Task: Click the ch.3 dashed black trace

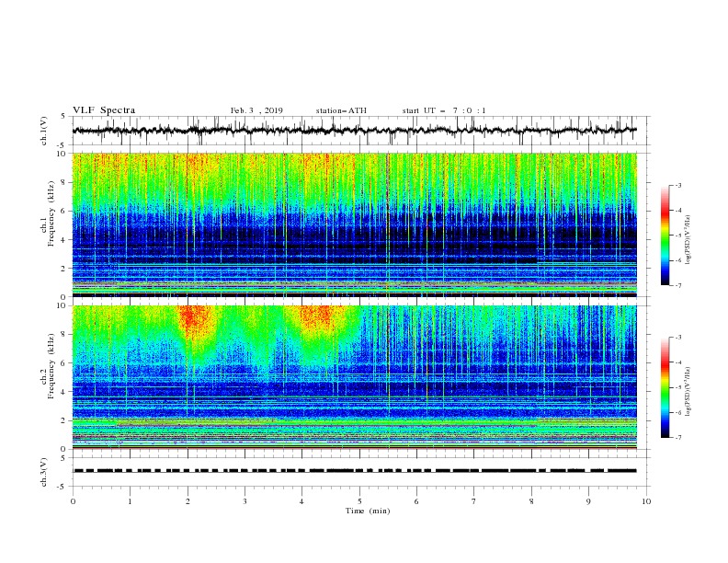Action: pos(355,471)
